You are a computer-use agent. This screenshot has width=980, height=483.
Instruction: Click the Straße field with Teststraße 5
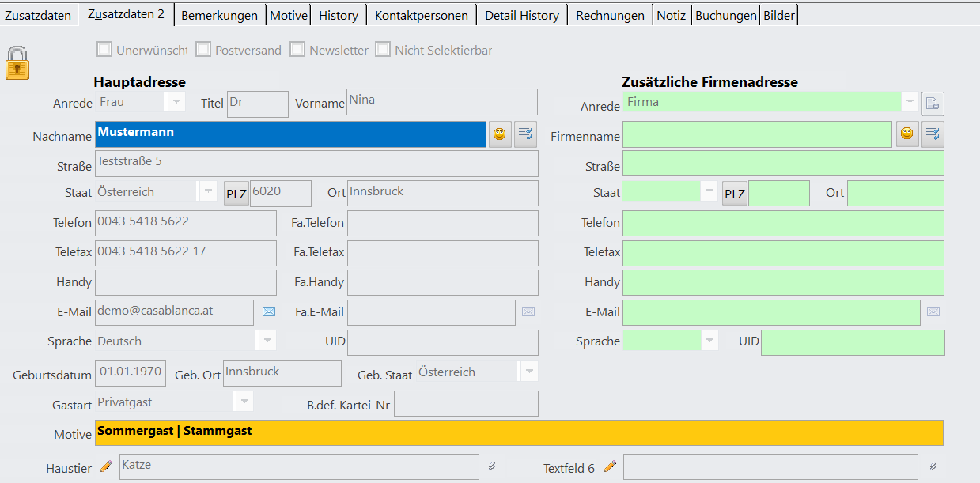pyautogui.click(x=316, y=164)
